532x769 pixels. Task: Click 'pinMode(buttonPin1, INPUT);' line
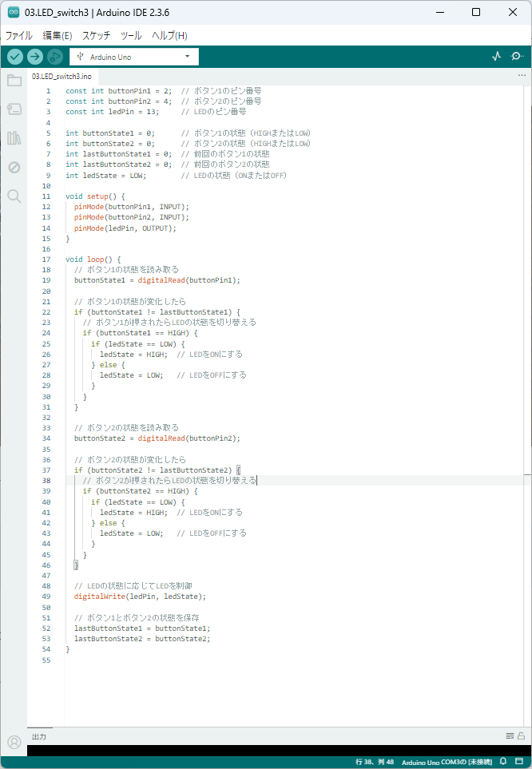point(132,207)
